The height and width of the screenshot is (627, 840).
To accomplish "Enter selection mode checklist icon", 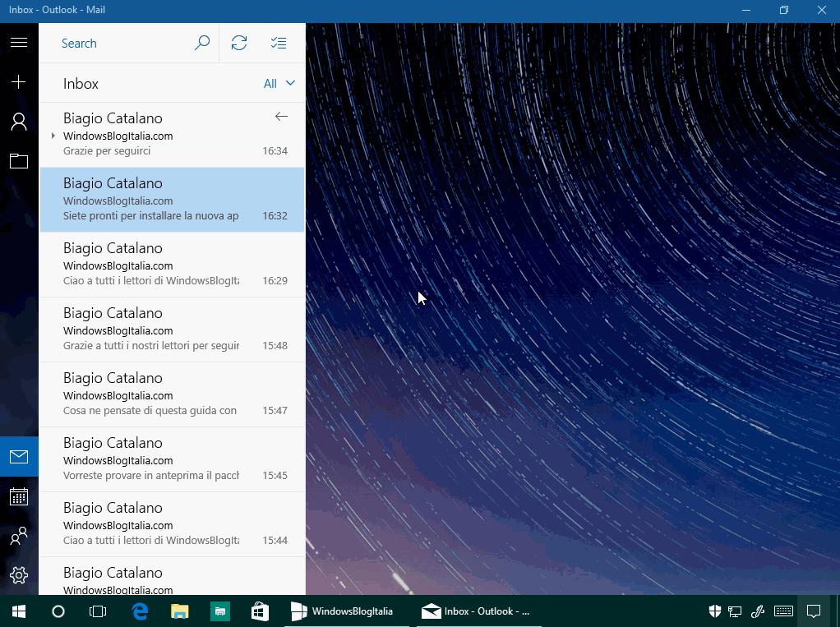I will click(x=279, y=43).
